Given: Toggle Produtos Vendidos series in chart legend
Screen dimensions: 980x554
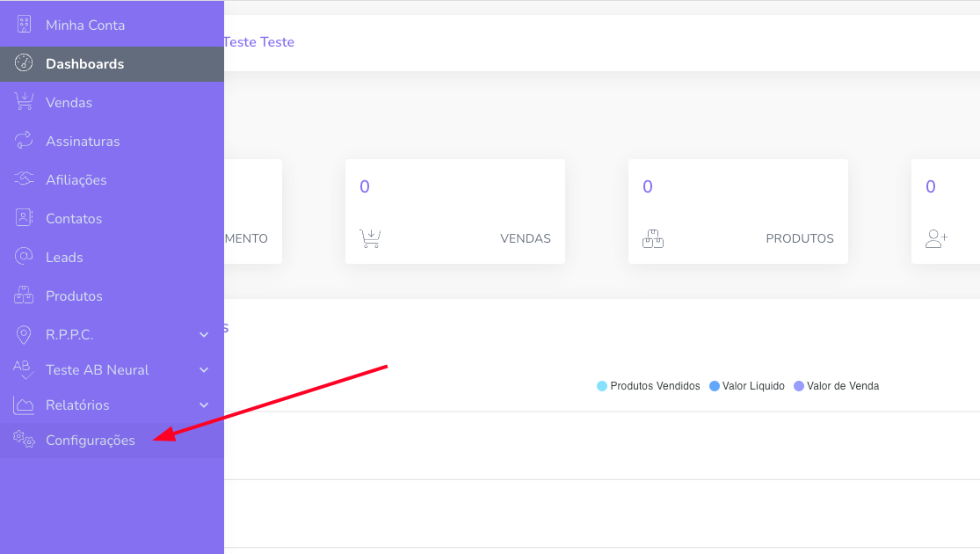Looking at the screenshot, I should [649, 386].
